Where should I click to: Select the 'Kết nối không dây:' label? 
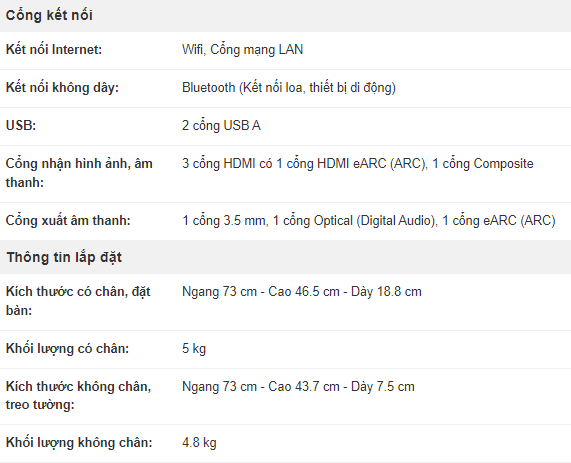tap(62, 88)
